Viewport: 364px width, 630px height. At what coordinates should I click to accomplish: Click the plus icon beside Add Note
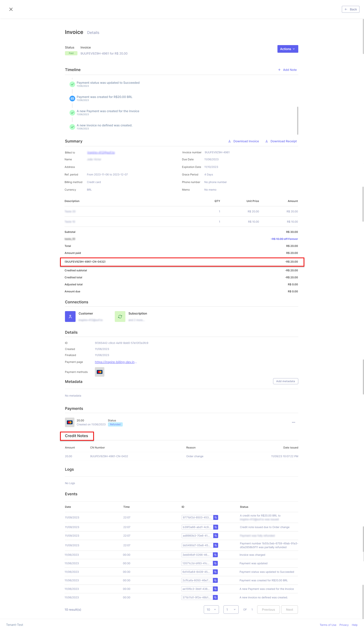[x=279, y=70]
